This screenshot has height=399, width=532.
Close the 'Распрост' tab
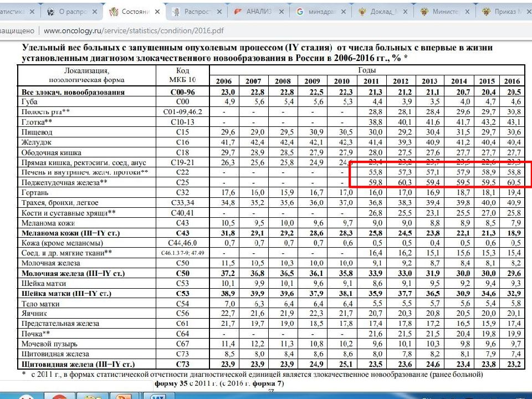point(219,12)
